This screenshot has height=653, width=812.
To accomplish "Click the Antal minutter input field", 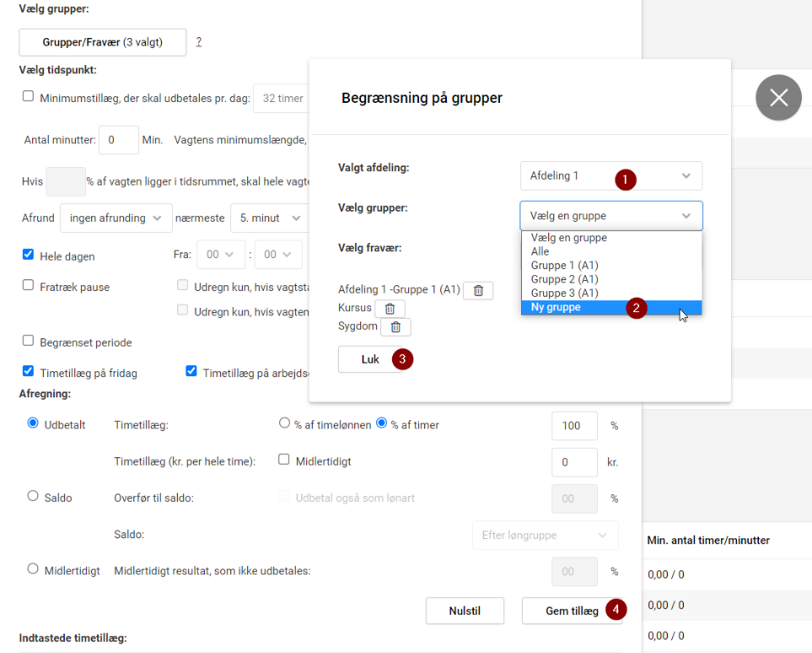I will (x=118, y=140).
